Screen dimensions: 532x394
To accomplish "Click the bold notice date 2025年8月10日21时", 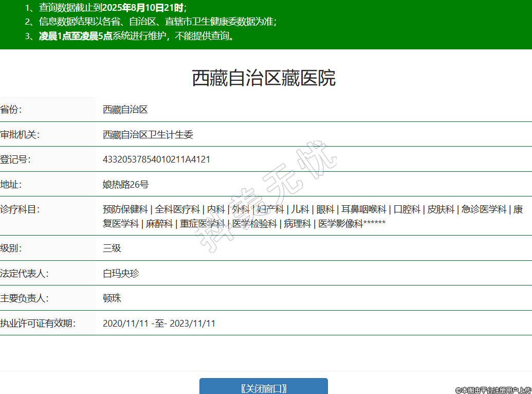I will point(142,7).
